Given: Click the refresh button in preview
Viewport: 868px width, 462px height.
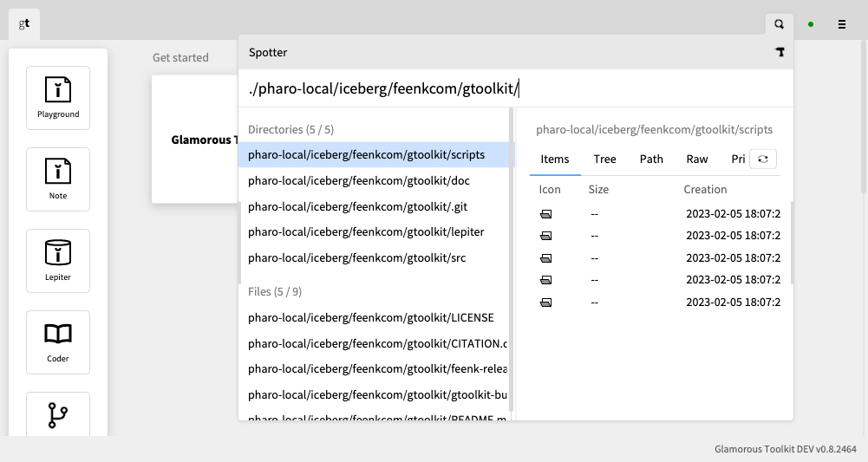Looking at the screenshot, I should 763,159.
